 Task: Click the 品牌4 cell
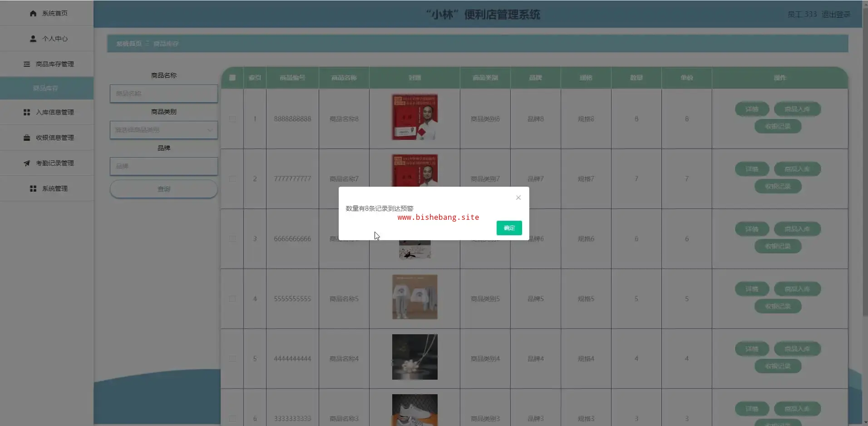tap(536, 359)
